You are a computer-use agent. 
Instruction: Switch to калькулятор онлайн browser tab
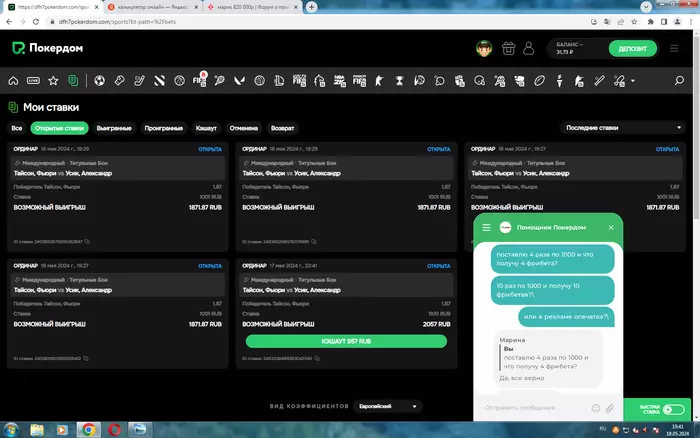pyautogui.click(x=152, y=7)
